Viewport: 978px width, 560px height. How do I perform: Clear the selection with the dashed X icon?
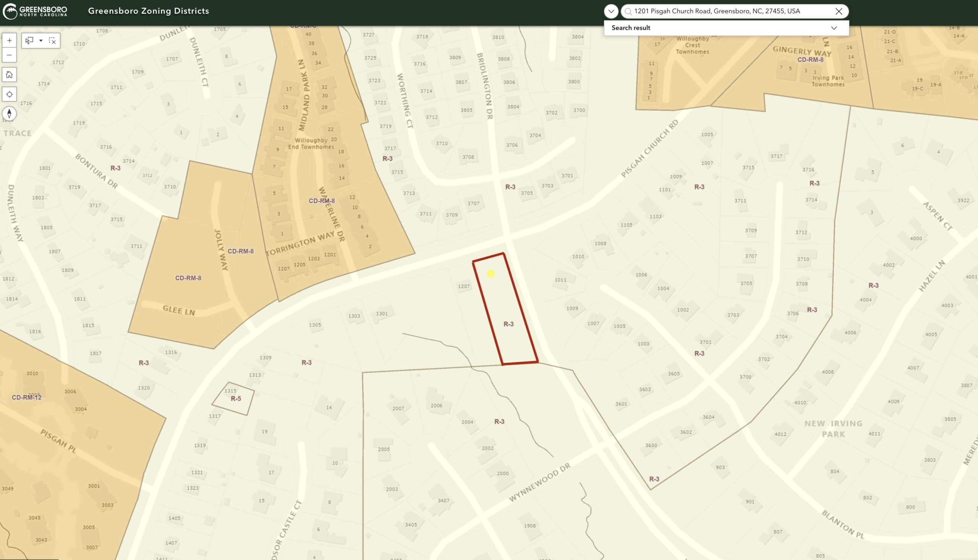pyautogui.click(x=52, y=40)
